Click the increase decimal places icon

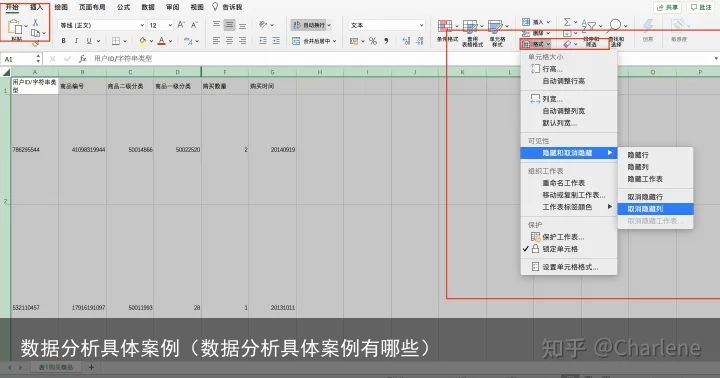coord(406,41)
